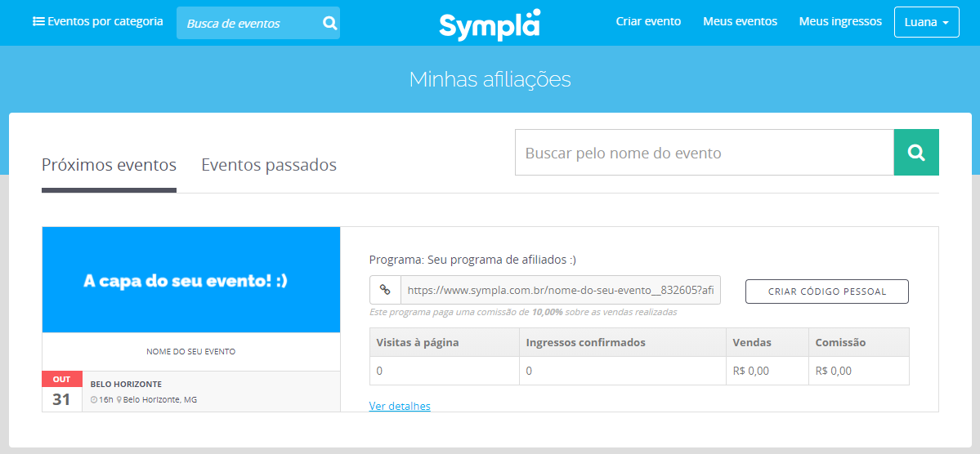Select the Próximos eventos tab

[109, 166]
